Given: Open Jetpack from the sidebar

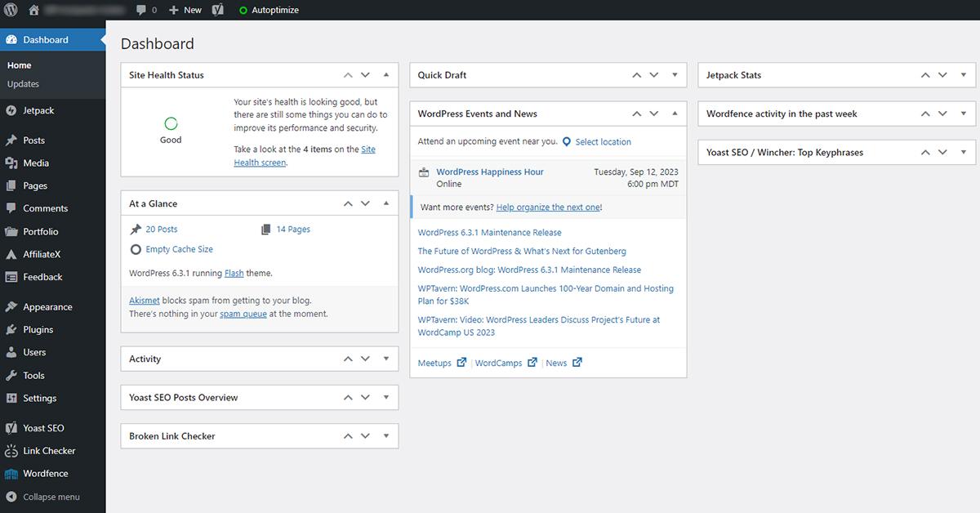Looking at the screenshot, I should 38,110.
